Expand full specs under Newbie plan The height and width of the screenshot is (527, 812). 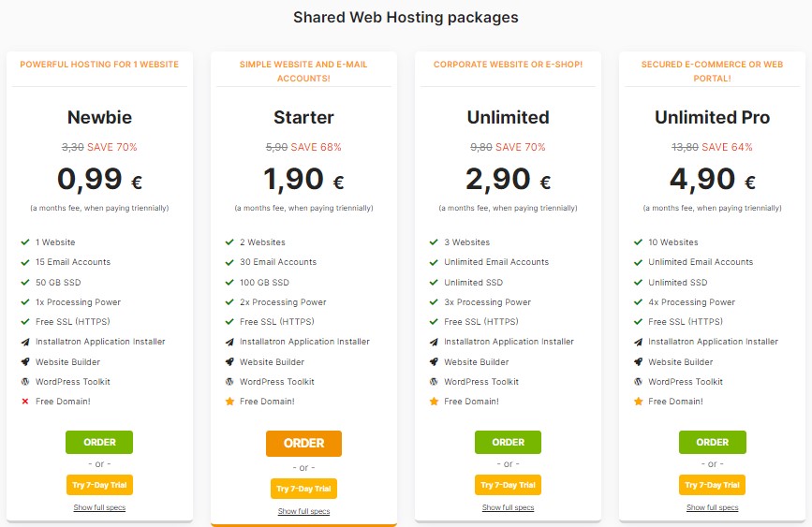click(99, 507)
